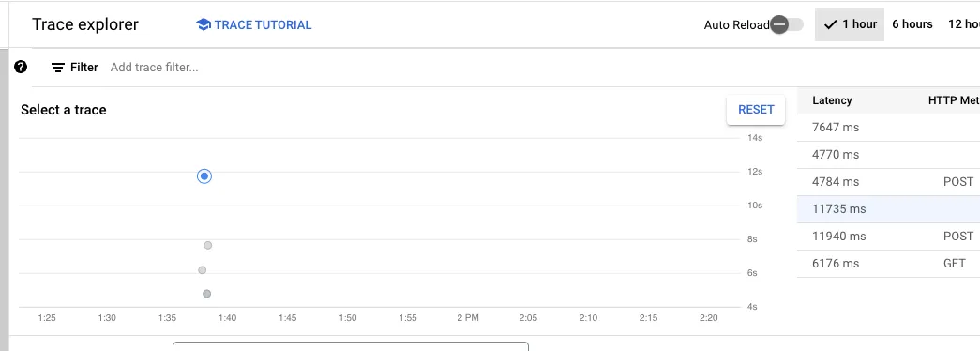The image size is (980, 351).
Task: Select the gray trace dot near 6s
Action: 202,270
